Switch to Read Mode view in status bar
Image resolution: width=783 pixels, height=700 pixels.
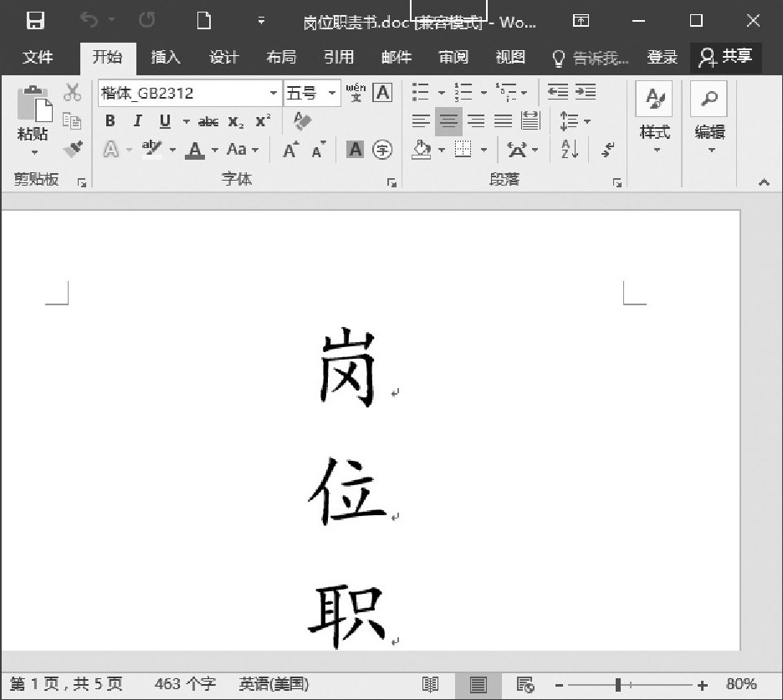[431, 684]
